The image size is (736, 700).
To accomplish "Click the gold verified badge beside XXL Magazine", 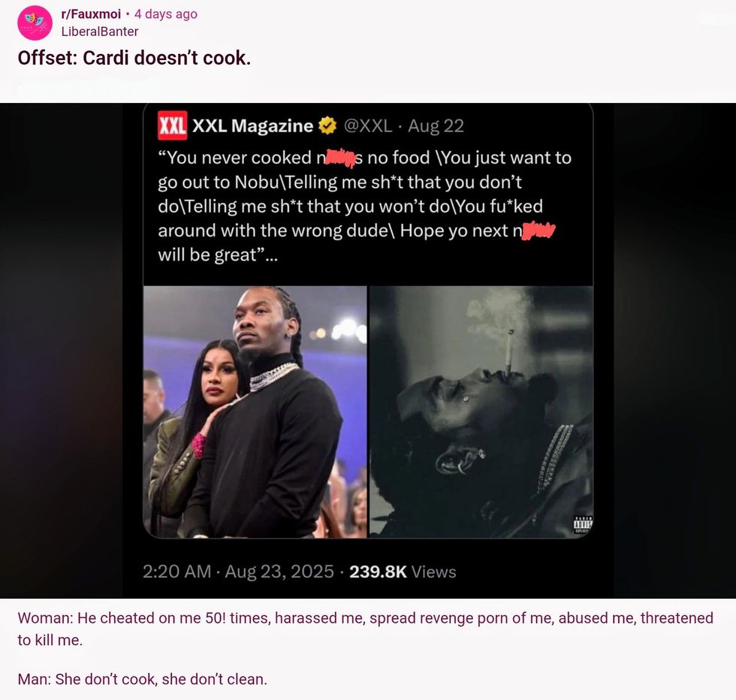I will click(327, 125).
